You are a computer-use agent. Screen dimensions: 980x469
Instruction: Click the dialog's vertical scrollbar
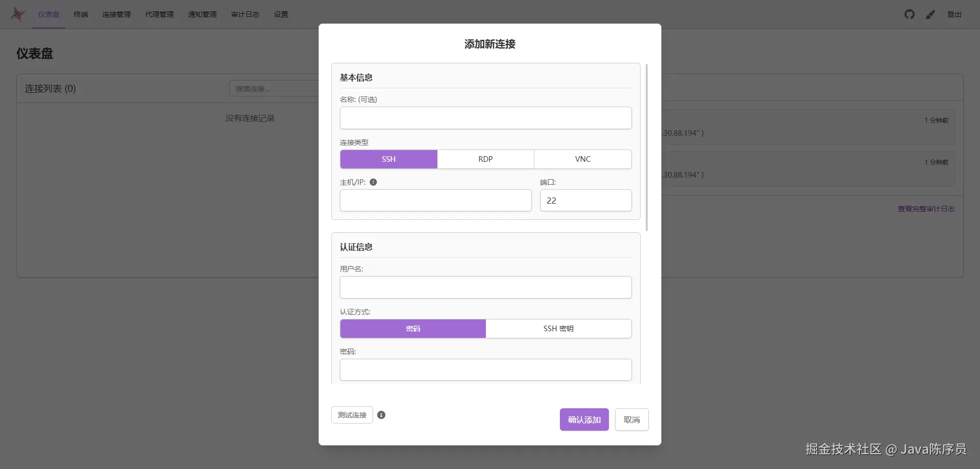[x=647, y=147]
